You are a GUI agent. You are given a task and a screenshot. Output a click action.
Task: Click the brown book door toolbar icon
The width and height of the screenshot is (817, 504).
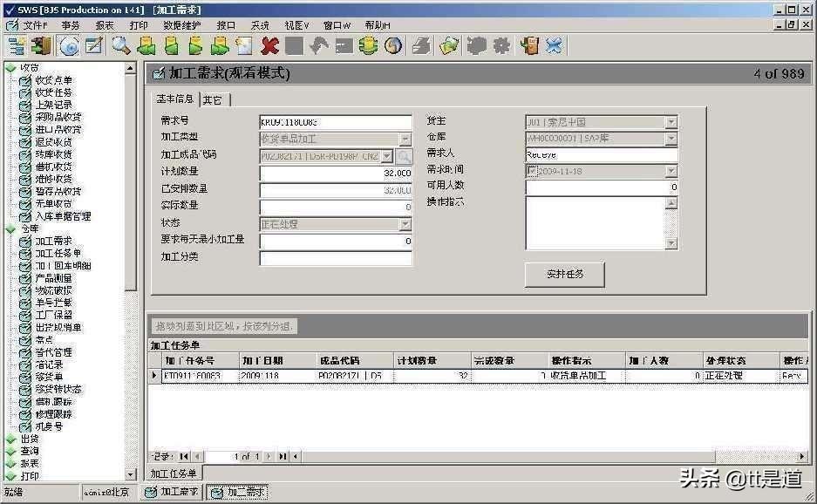pyautogui.click(x=529, y=46)
